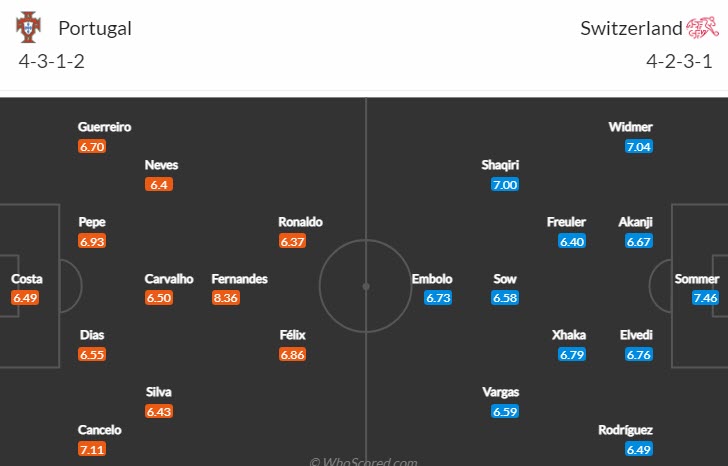This screenshot has width=728, height=466.
Task: Select Embolo's player name
Action: coord(432,279)
